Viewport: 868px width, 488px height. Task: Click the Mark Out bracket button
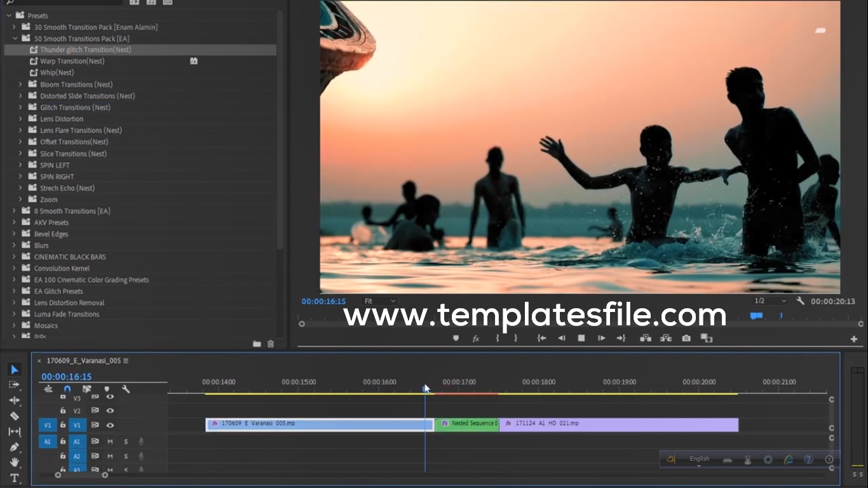pyautogui.click(x=515, y=339)
